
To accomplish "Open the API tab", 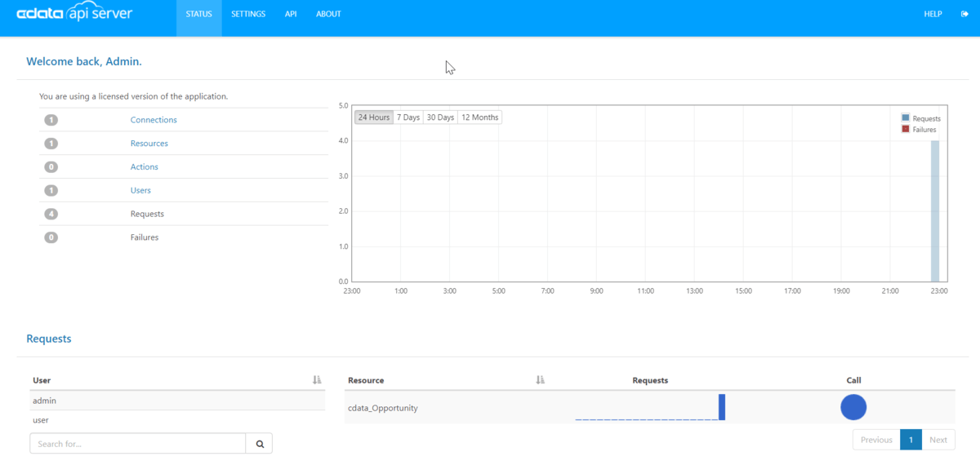I will coord(291,14).
